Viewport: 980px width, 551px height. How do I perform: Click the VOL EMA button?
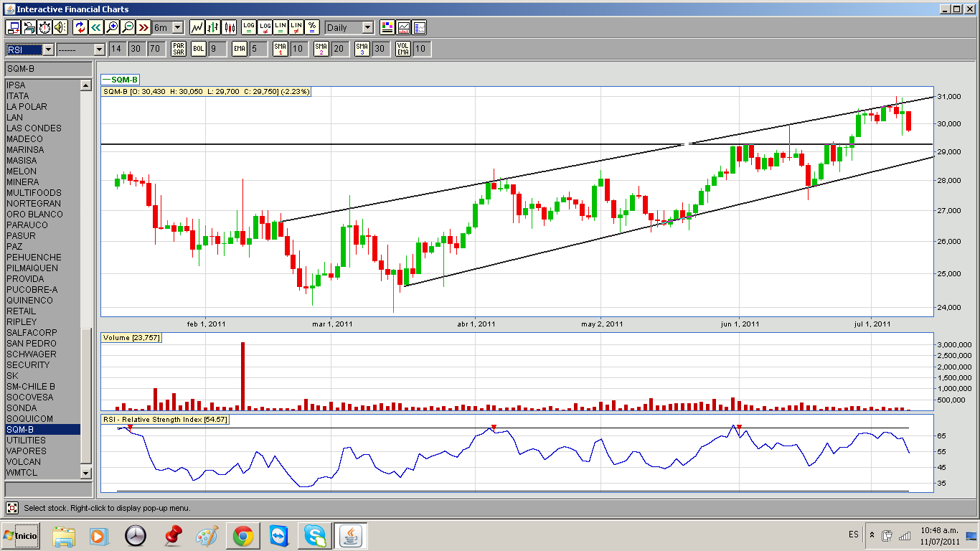point(403,49)
